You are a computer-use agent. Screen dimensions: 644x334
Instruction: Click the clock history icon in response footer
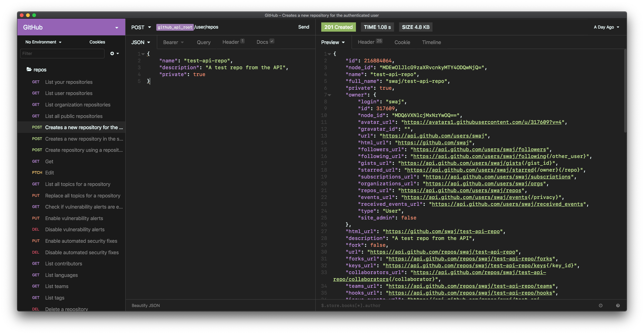coord(601,305)
